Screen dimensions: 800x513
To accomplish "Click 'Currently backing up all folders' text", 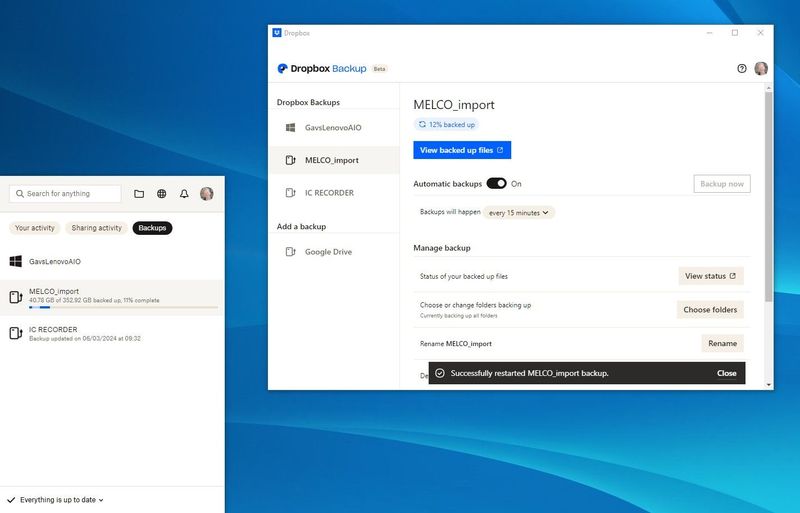I will click(459, 315).
